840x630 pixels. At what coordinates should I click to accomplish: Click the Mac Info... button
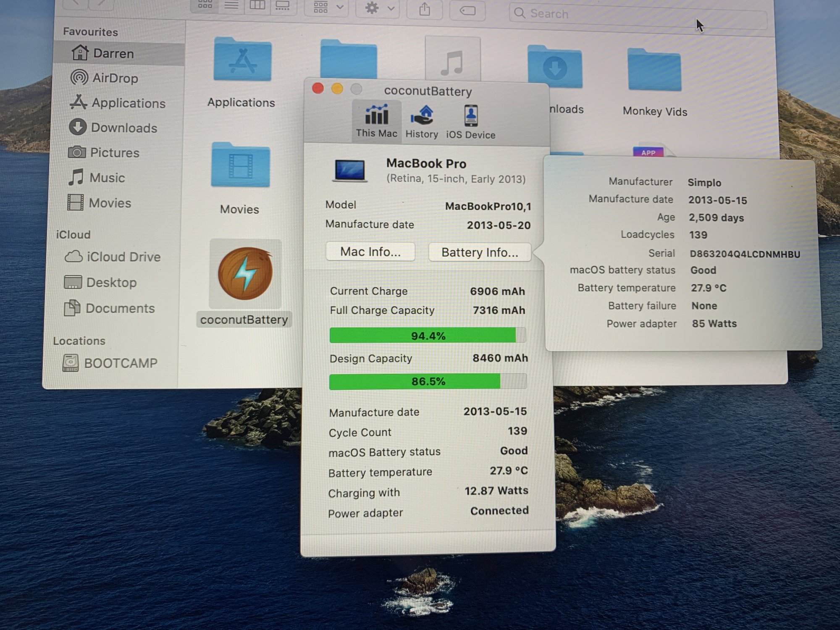tap(370, 252)
